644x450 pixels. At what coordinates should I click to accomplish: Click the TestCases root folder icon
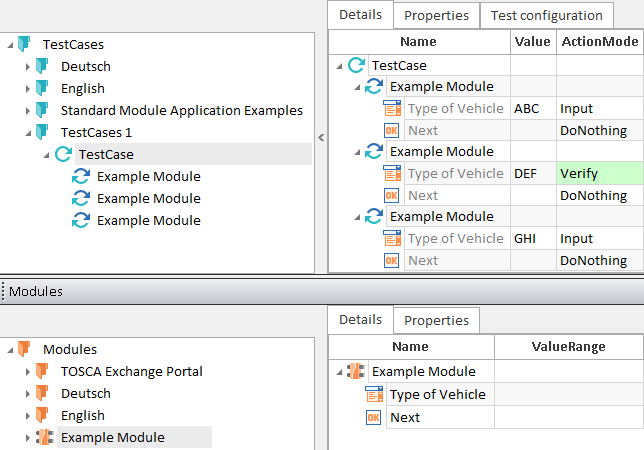[25, 44]
